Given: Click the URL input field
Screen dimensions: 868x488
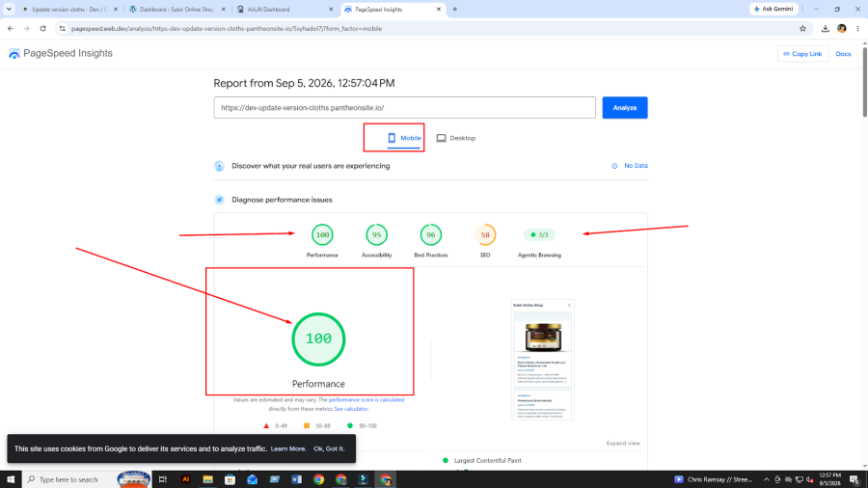Looking at the screenshot, I should [x=405, y=107].
